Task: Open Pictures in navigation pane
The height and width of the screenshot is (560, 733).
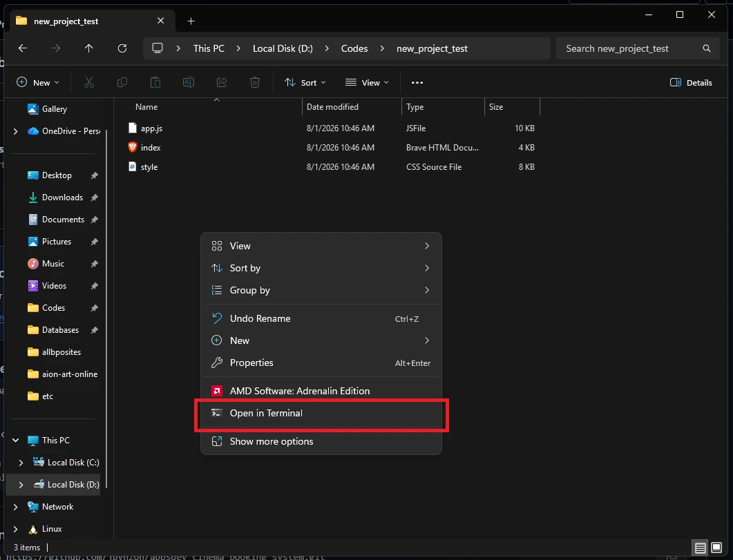Action: click(x=57, y=242)
